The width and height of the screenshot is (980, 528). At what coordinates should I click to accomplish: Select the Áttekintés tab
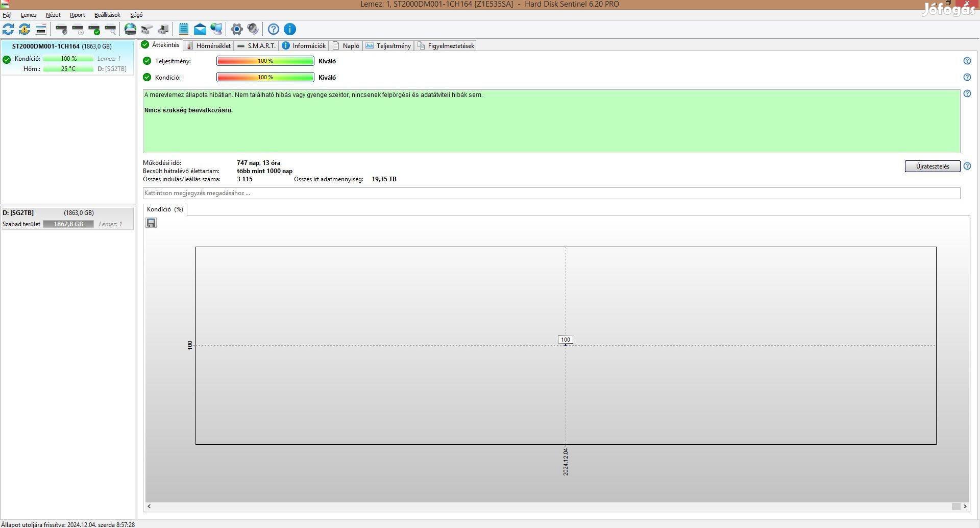(161, 45)
